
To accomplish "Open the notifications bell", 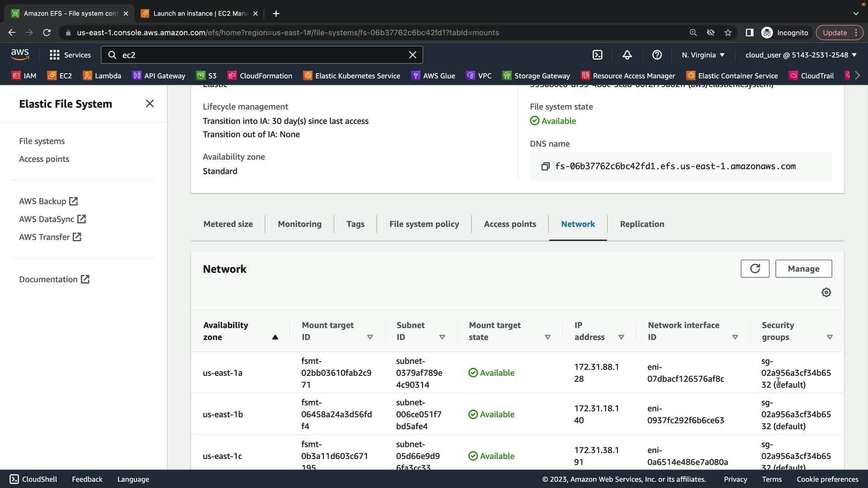I will [627, 55].
